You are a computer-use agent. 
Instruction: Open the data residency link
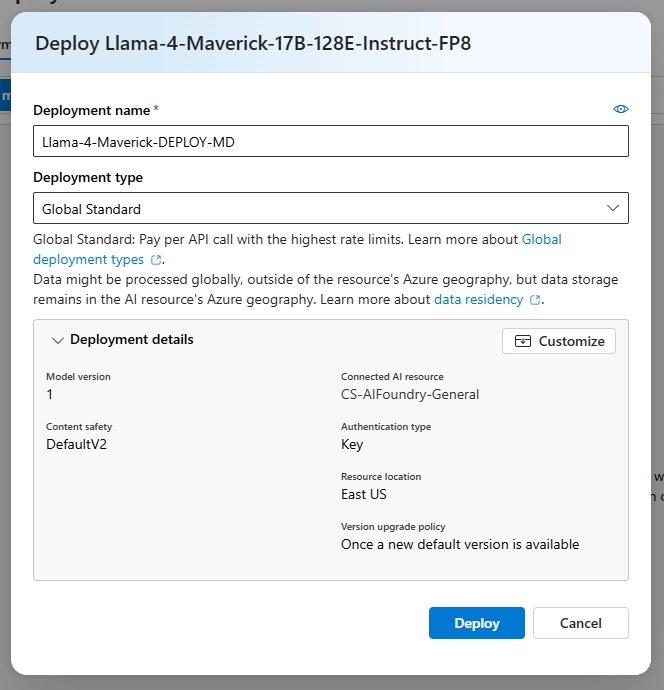tap(479, 300)
